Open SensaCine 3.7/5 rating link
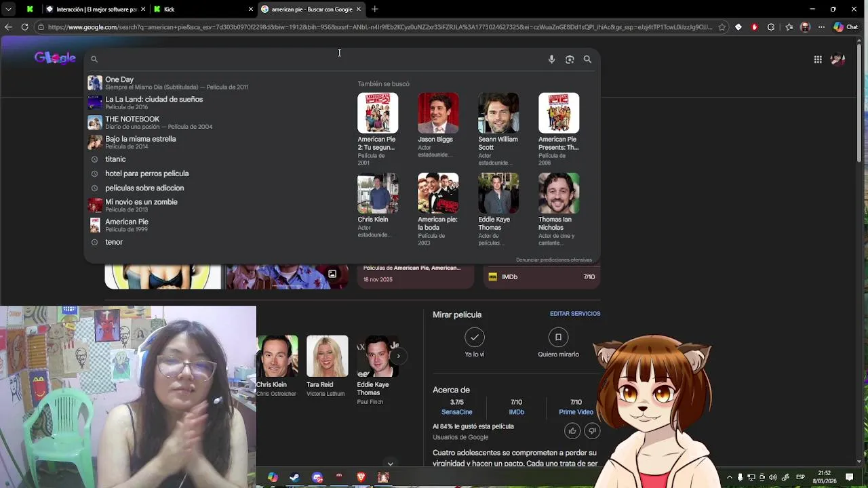Image resolution: width=868 pixels, height=488 pixels. click(457, 407)
